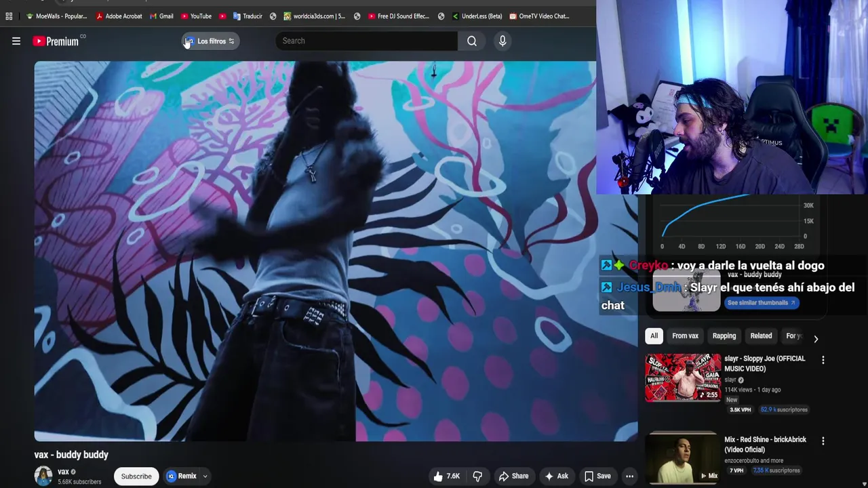This screenshot has width=868, height=488.
Task: Toggle the Los filtros extension button
Action: point(210,41)
